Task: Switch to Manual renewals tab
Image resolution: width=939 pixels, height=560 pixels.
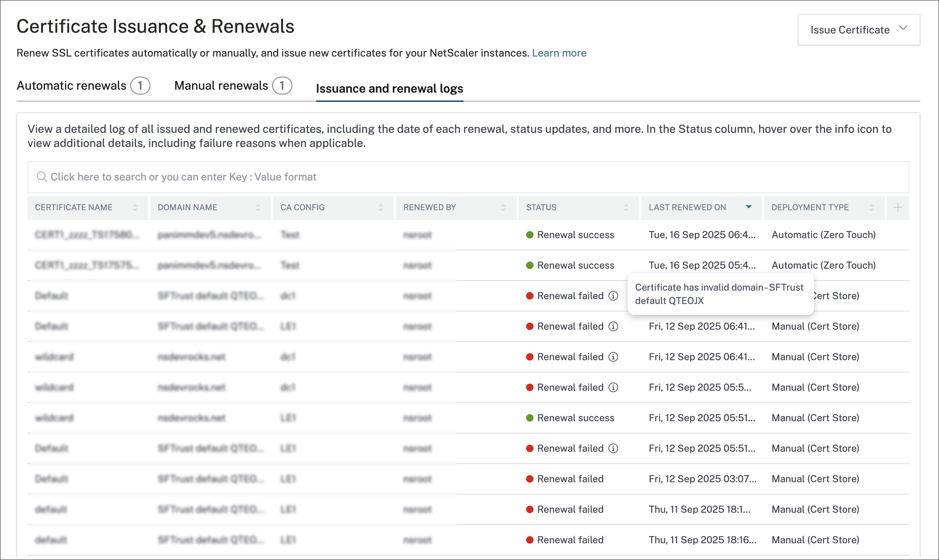Action: 221,86
